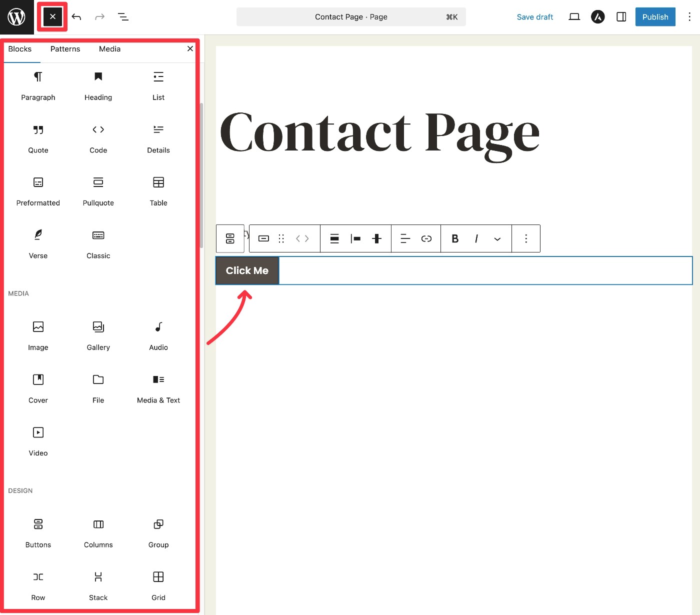Insert the Pullquote block

pos(98,190)
